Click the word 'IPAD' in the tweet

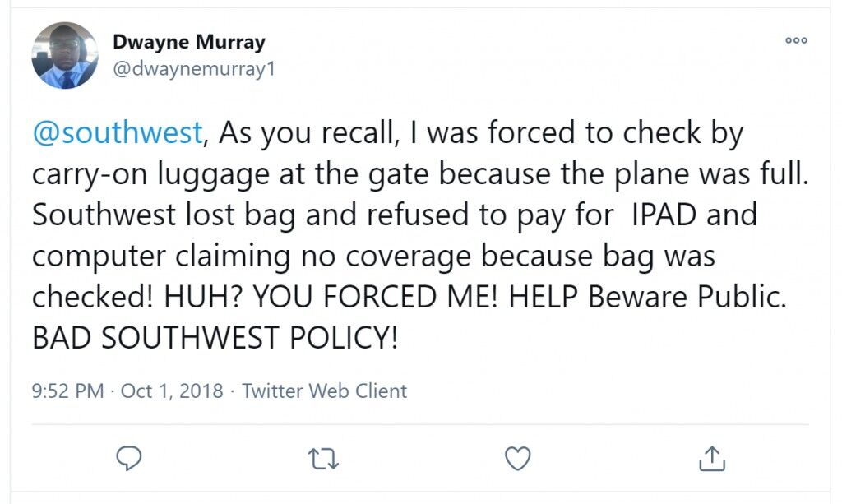pyautogui.click(x=664, y=214)
